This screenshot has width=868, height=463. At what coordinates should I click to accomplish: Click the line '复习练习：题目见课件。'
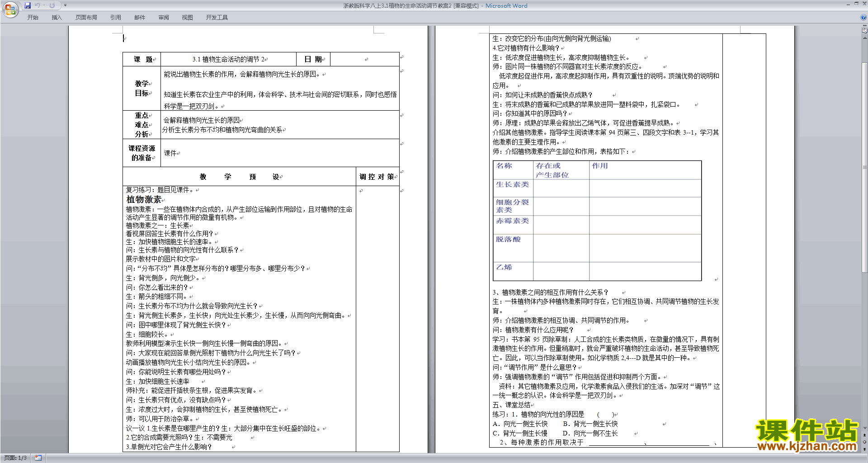pos(160,190)
